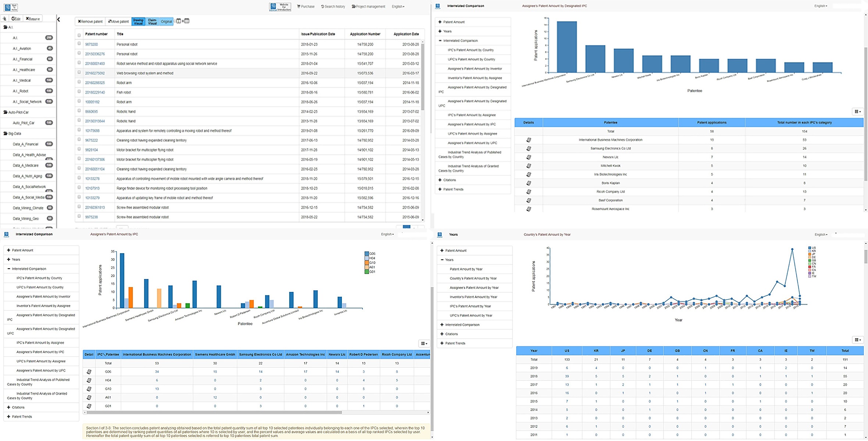This screenshot has width=868, height=441.
Task: Open the Project management link
Action: click(368, 7)
